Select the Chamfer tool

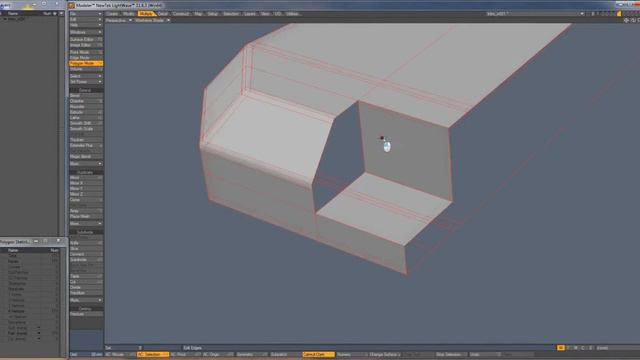pos(86,101)
